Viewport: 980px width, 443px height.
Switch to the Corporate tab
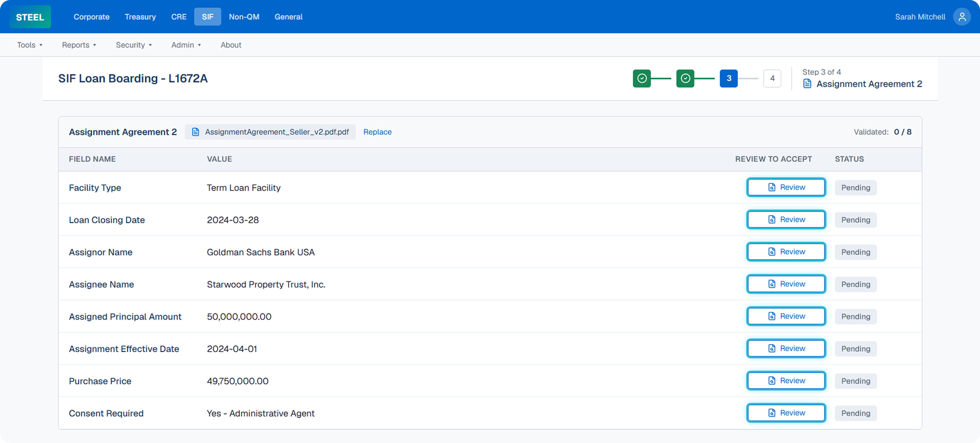pyautogui.click(x=91, y=17)
